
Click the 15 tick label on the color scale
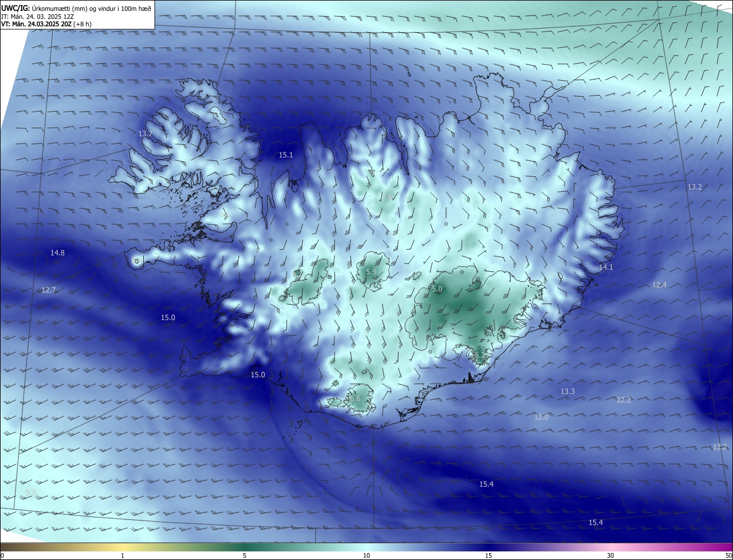click(488, 555)
